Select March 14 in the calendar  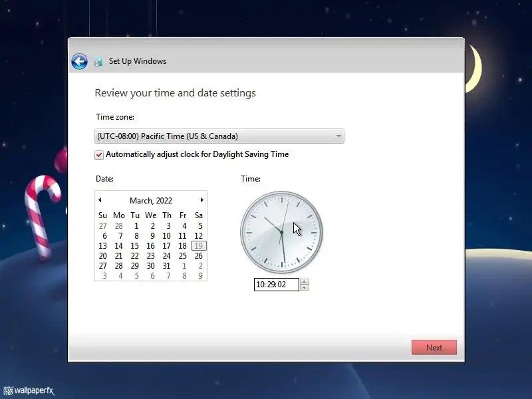[118, 246]
